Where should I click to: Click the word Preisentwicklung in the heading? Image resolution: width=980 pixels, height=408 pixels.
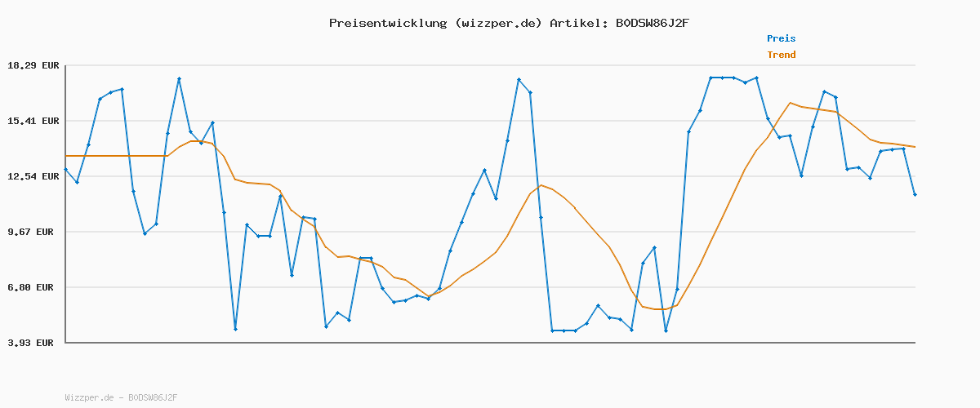coord(387,23)
